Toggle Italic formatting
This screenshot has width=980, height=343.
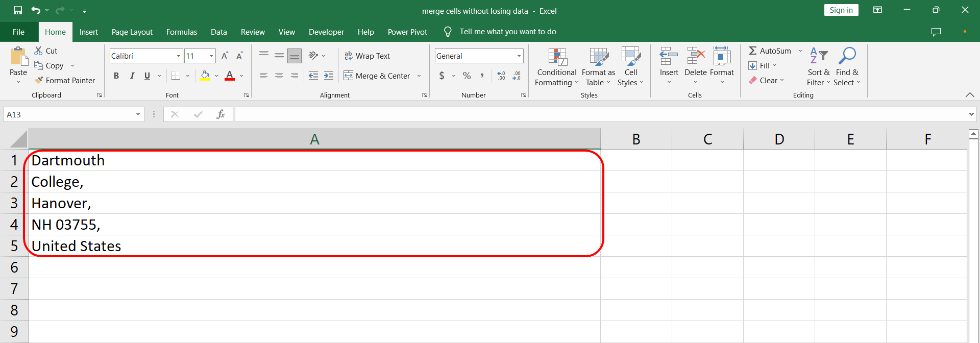click(132, 76)
